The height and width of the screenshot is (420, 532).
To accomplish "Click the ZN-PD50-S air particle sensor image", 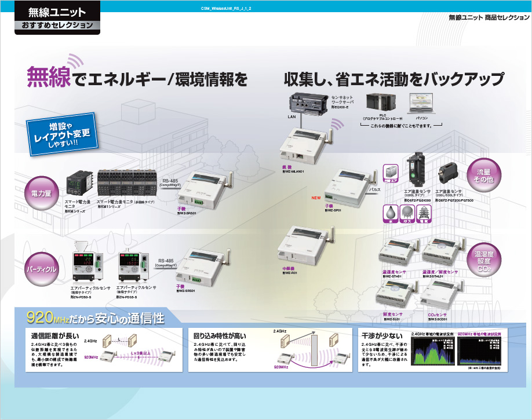I will 88,262.
